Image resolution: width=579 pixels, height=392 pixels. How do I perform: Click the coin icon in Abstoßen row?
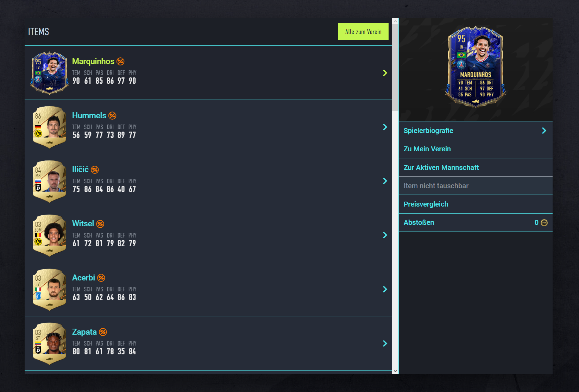pyautogui.click(x=544, y=223)
